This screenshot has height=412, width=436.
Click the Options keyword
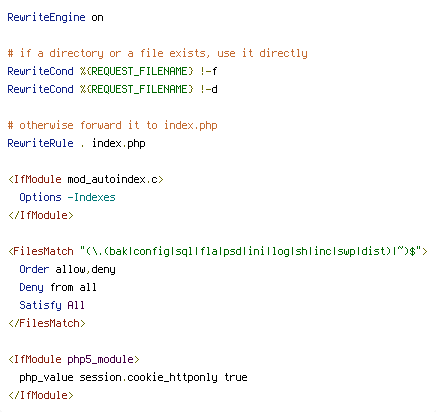(40, 197)
